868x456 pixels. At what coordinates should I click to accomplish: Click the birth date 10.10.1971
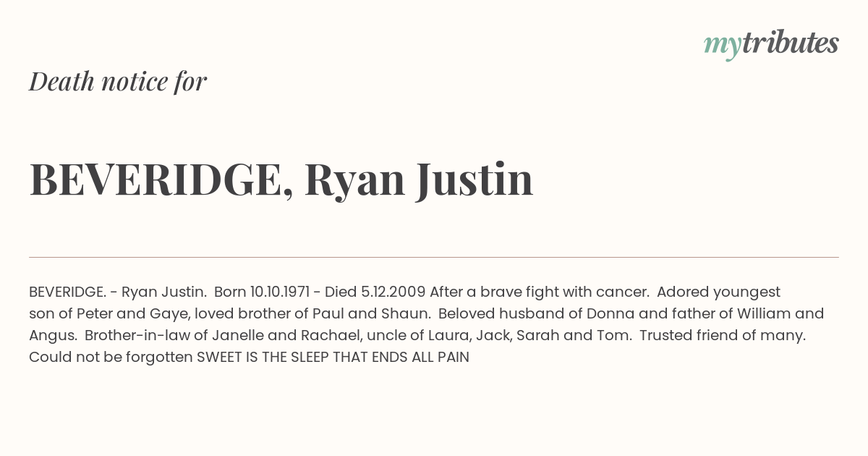tap(280, 292)
